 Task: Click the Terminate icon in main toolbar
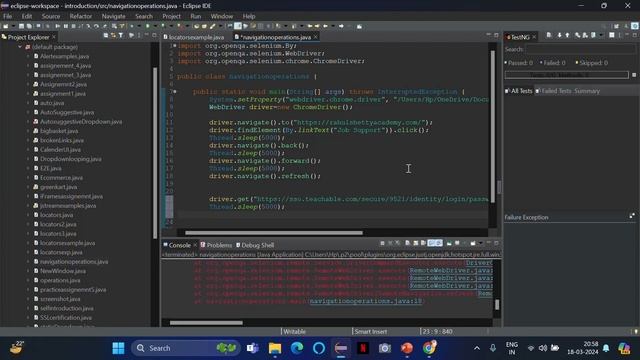[x=73, y=26]
